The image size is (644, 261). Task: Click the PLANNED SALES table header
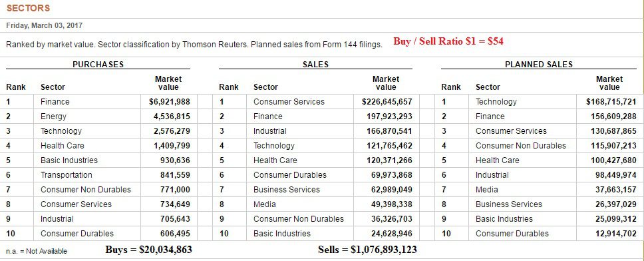tap(538, 64)
